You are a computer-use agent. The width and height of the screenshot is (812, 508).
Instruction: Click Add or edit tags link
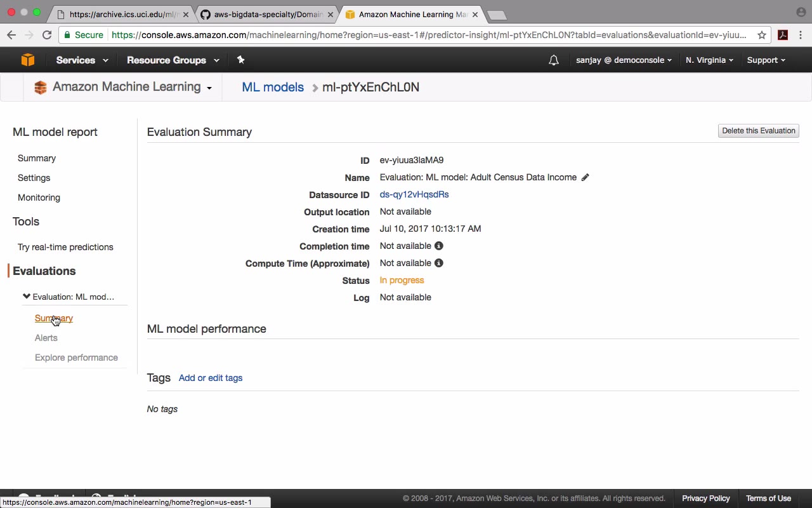(x=211, y=378)
